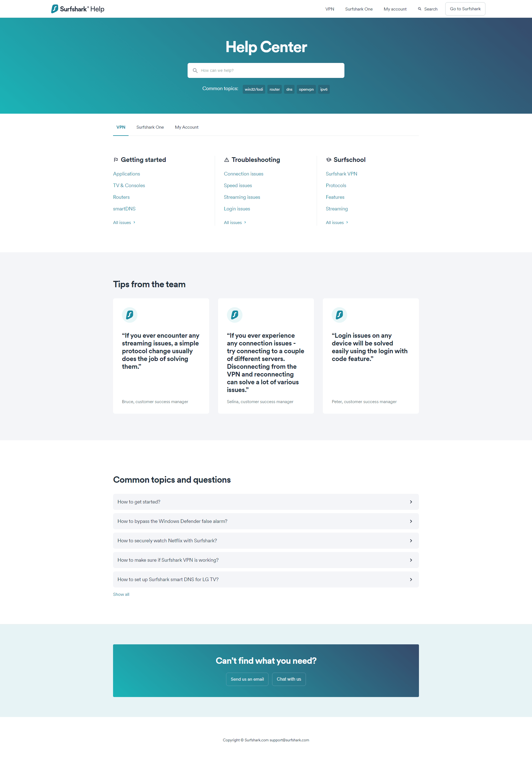
Task: Expand 'How to set up Surfshark smart DNS for LG TV?'
Action: coord(266,579)
